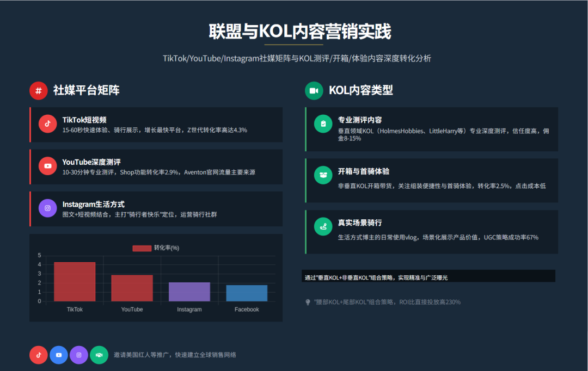The height and width of the screenshot is (371, 588).
Task: Click the Facebook axis label under the chart
Action: (x=247, y=310)
